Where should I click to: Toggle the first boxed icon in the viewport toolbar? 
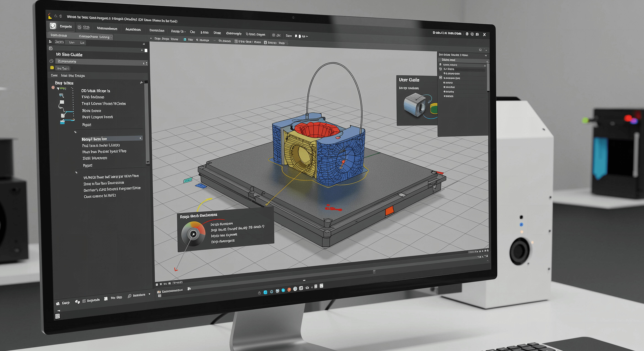click(x=236, y=41)
